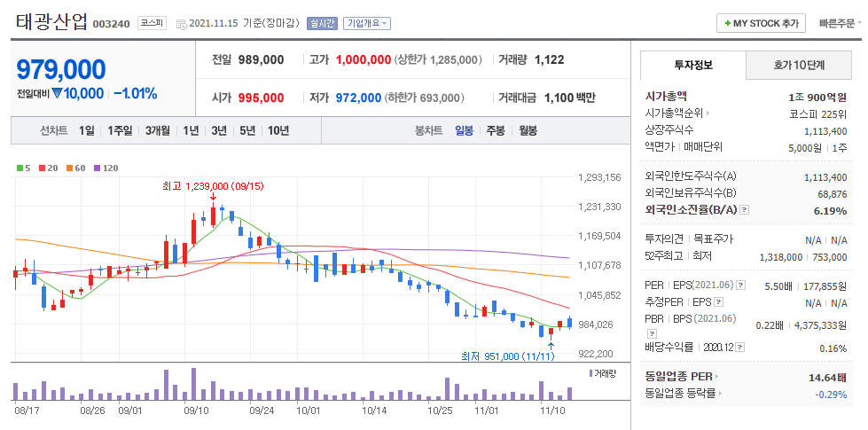Screen dimensions: 868x430
Task: Click the 동일업종 등락률 link
Action: [x=680, y=394]
